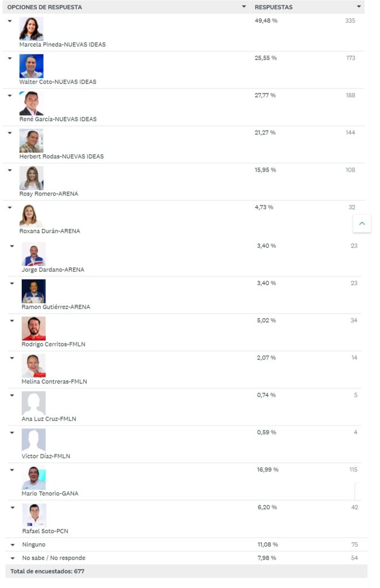This screenshot has height=588, width=380.
Task: Click the Total de encuestados footer bar
Action: (x=186, y=571)
